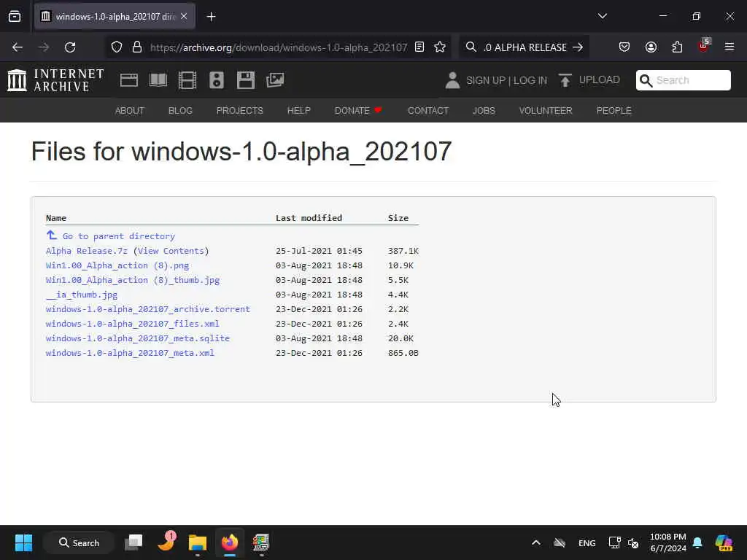Image resolution: width=747 pixels, height=560 pixels.
Task: Open the Pocket save icon
Action: pyautogui.click(x=624, y=47)
